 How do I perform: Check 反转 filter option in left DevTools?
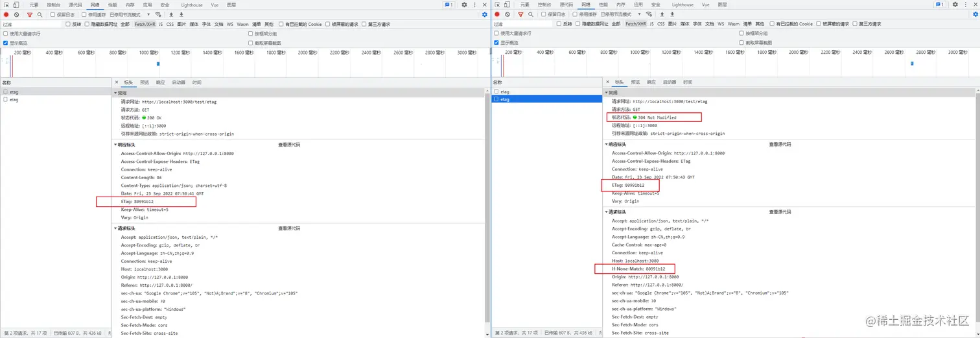[x=69, y=24]
